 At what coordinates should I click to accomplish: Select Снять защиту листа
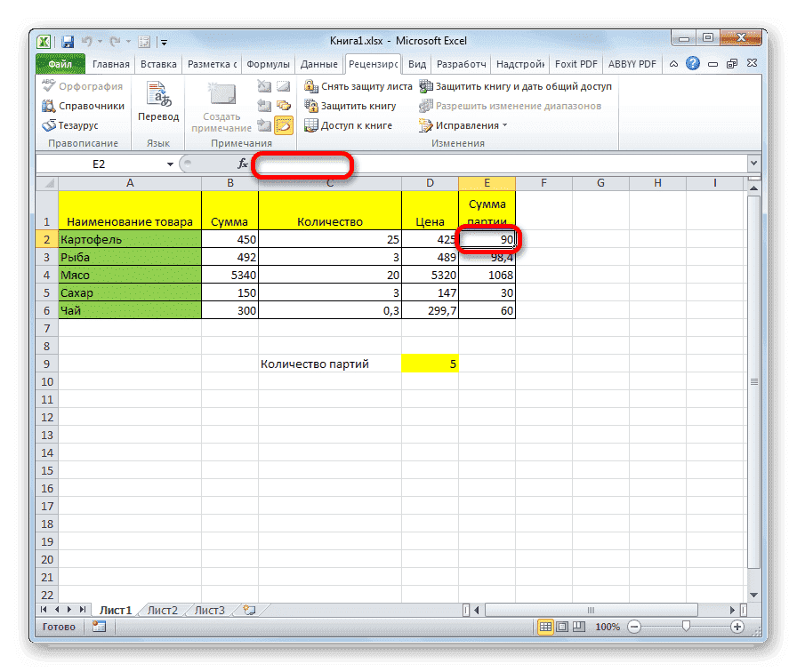tap(359, 85)
